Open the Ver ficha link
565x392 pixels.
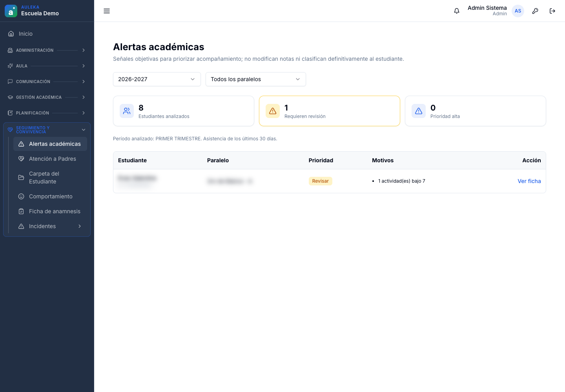(529, 181)
